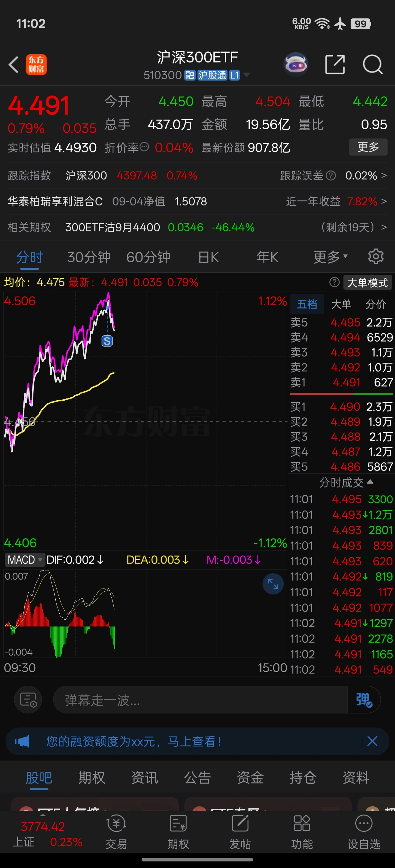Tap the 融 margin badge
The image size is (395, 868).
click(190, 75)
